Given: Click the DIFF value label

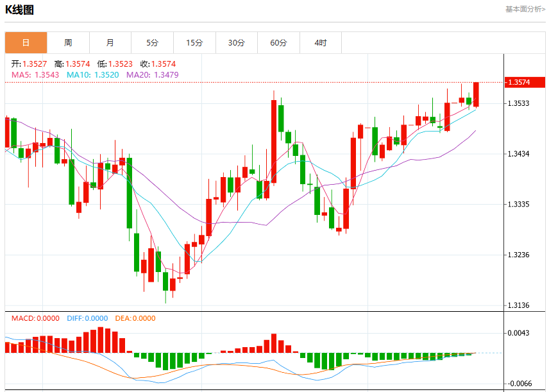Looking at the screenshot, I should 87,318.
